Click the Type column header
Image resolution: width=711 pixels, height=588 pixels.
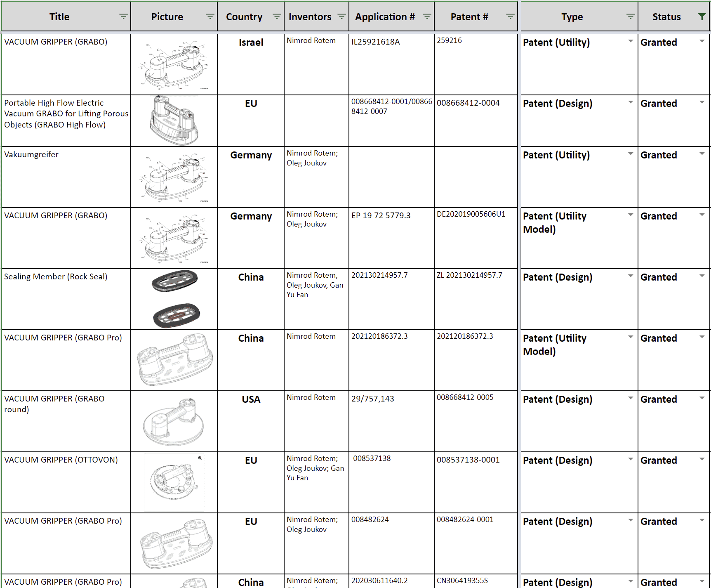pos(579,17)
